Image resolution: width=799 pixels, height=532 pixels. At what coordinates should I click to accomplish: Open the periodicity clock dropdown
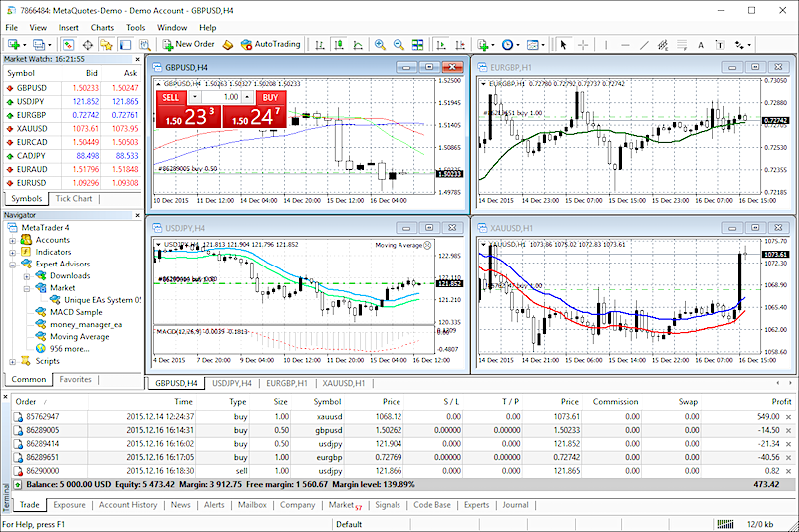coord(510,45)
